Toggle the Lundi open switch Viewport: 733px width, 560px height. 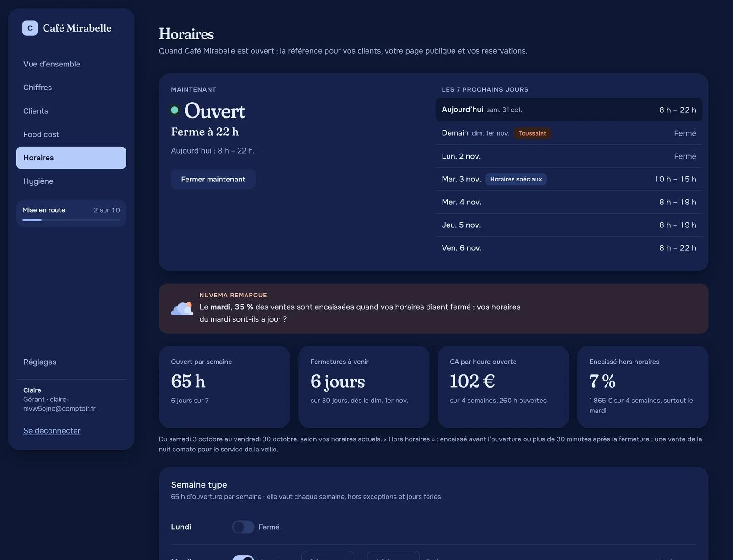pyautogui.click(x=243, y=527)
